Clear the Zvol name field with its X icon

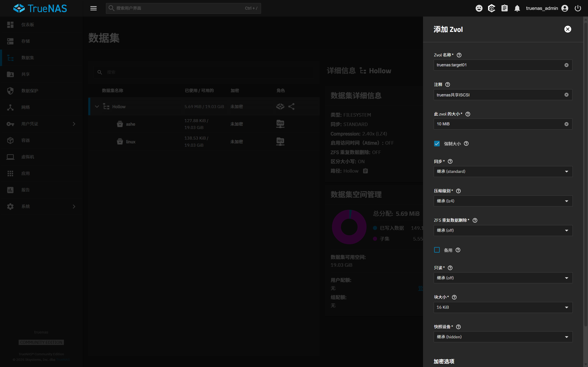[x=566, y=65]
